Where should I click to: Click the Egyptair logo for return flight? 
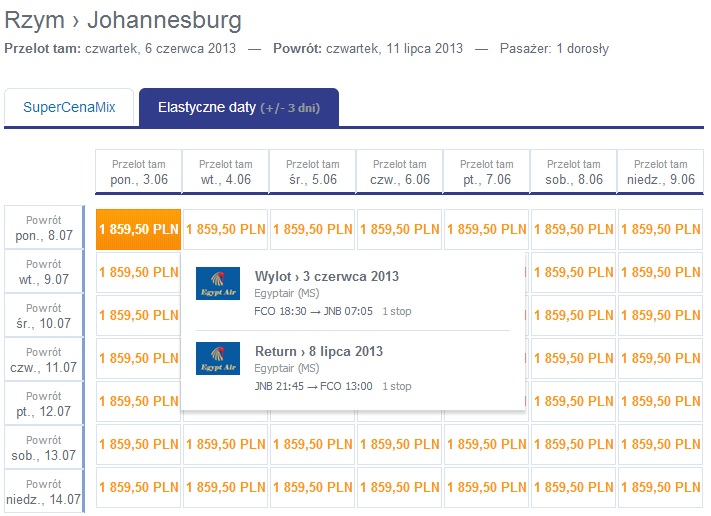(218, 358)
